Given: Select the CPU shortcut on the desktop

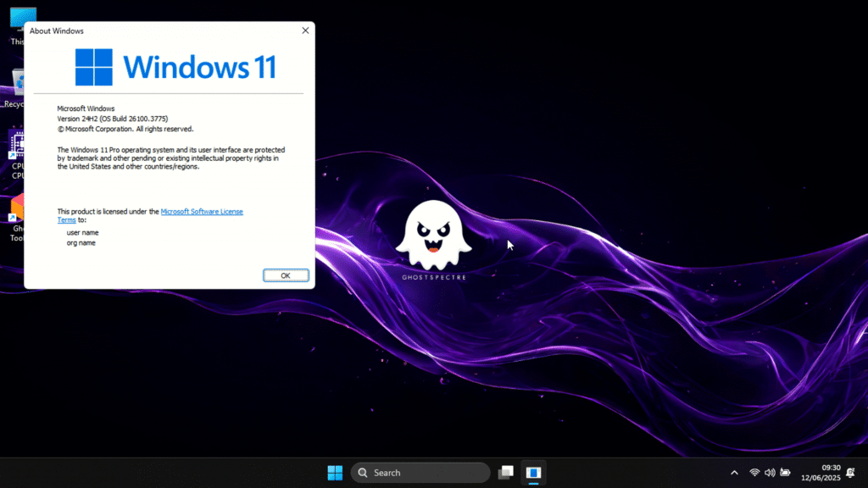Looking at the screenshot, I should pos(17,155).
